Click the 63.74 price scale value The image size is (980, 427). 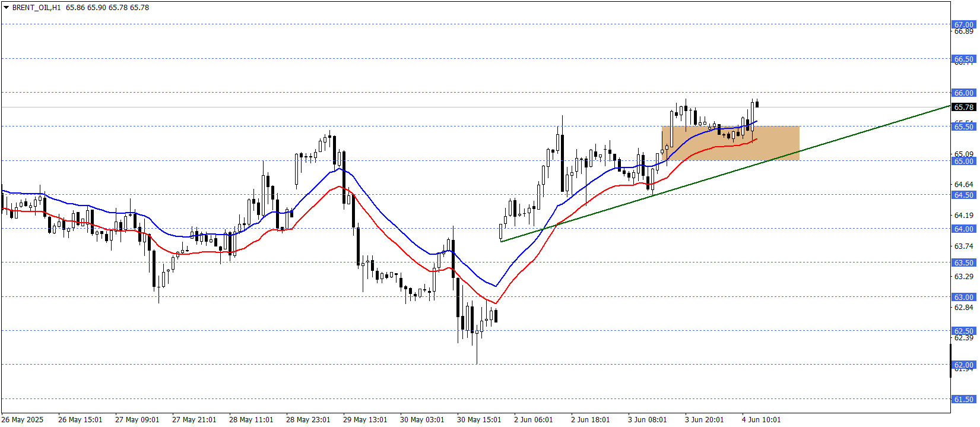[963, 246]
